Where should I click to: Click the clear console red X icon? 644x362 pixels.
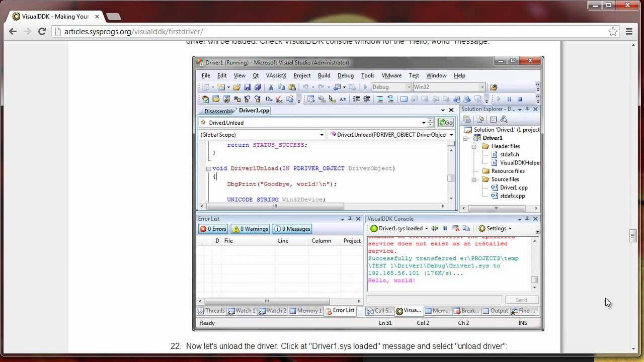[x=456, y=229]
